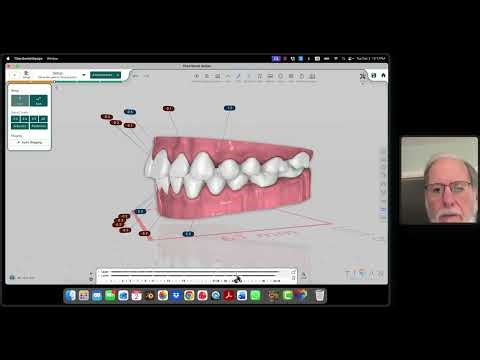This screenshot has width=480, height=360.
Task: Click the blue value label above upper molars
Action: click(x=229, y=108)
